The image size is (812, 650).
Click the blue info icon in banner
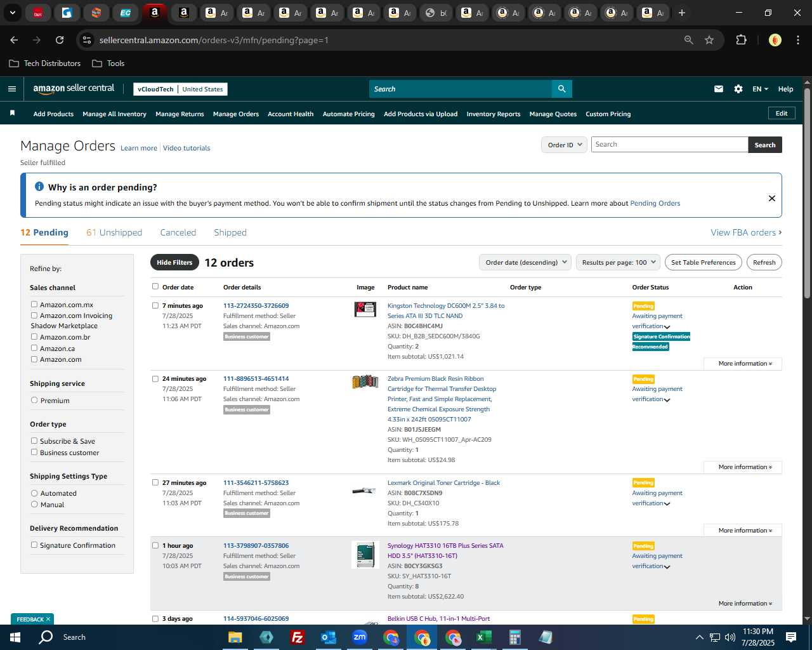point(39,187)
